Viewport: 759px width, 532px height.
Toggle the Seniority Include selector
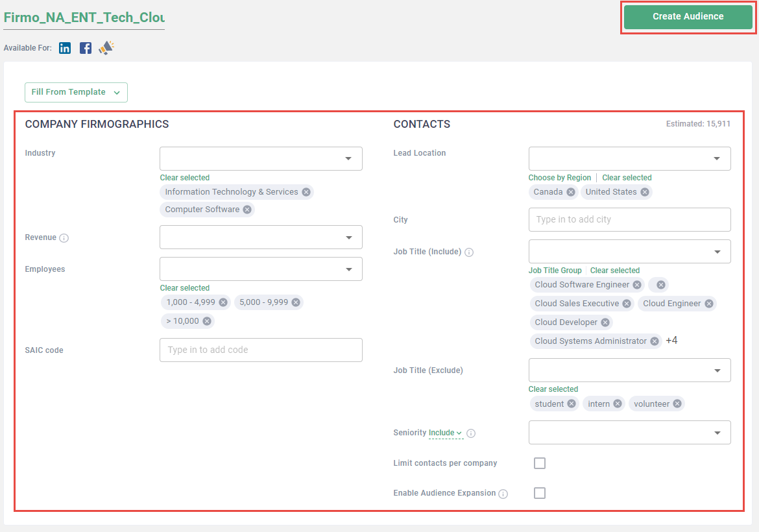(446, 433)
